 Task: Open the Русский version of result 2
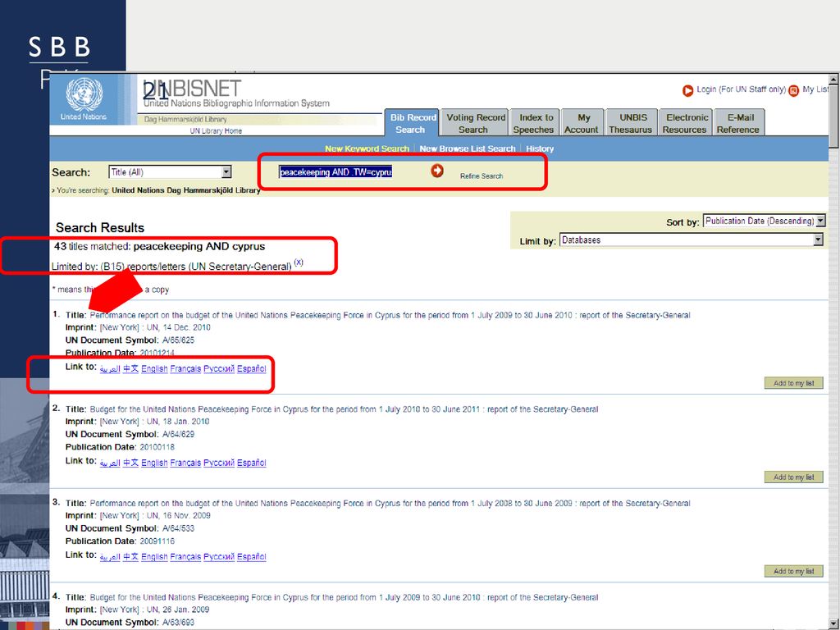219,463
